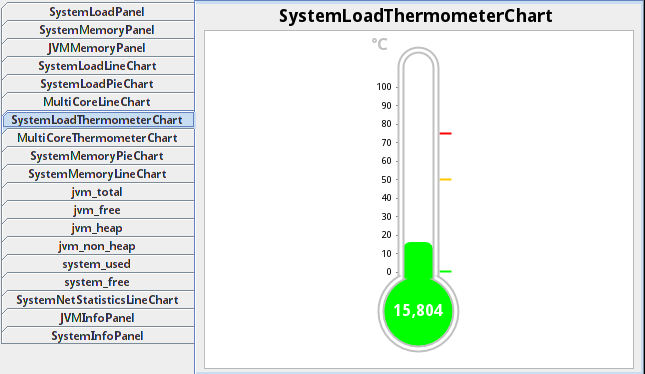View the SystemMemoryPieChart tab
This screenshot has width=645, height=374.
coord(98,156)
